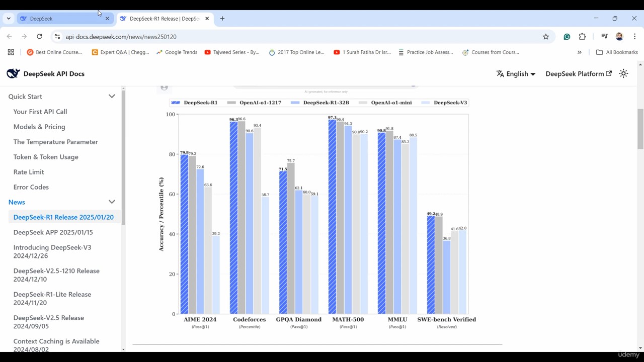Click the DeepSeek whale logo icon
This screenshot has width=644, height=362.
[13, 73]
